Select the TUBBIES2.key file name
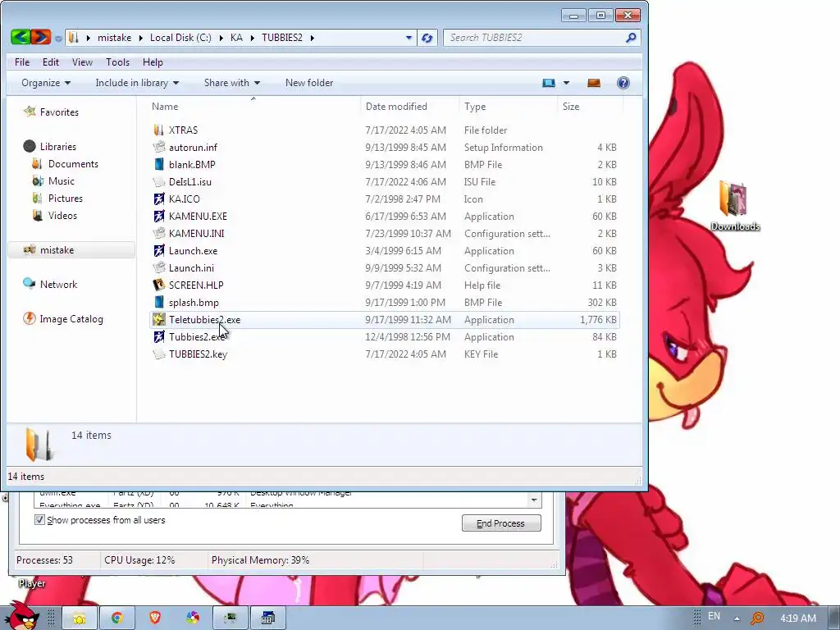This screenshot has height=630, width=840. [199, 354]
